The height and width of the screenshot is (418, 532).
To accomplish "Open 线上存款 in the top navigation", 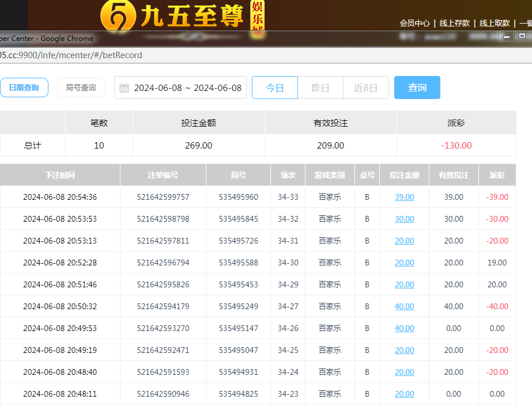I will [454, 23].
